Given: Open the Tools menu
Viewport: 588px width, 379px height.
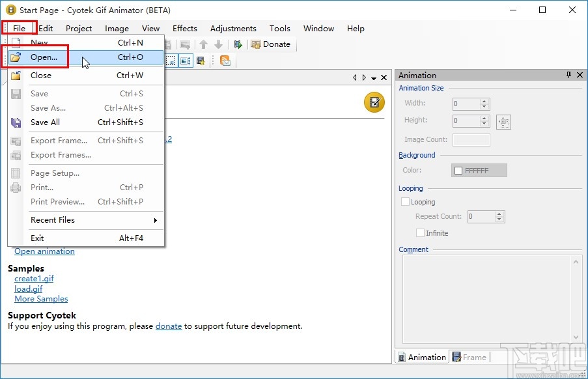Looking at the screenshot, I should 280,29.
